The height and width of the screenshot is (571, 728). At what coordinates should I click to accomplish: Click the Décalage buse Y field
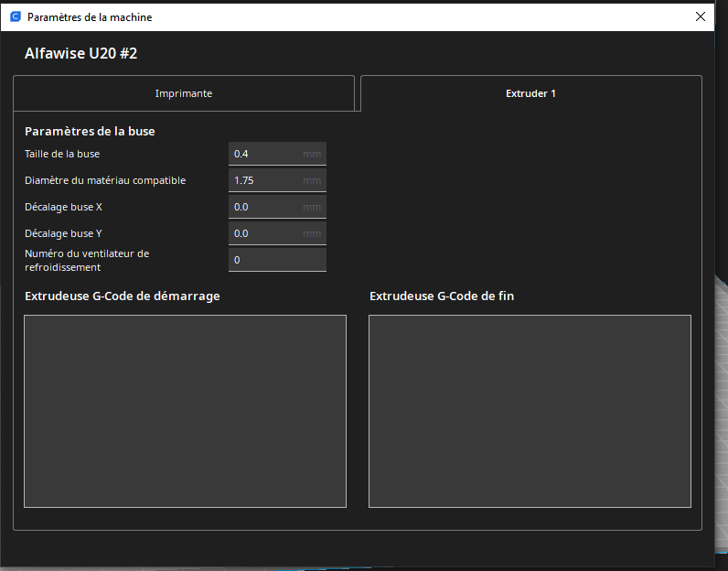[277, 233]
